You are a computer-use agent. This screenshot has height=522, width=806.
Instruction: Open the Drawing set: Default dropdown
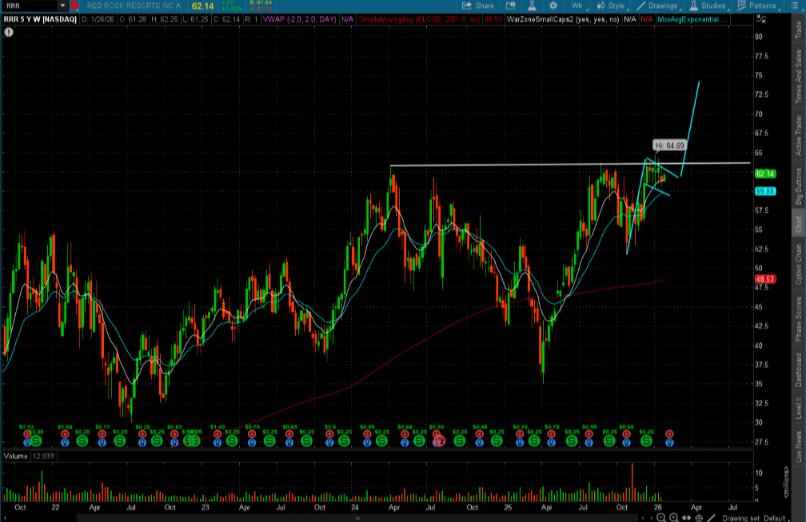(754, 518)
